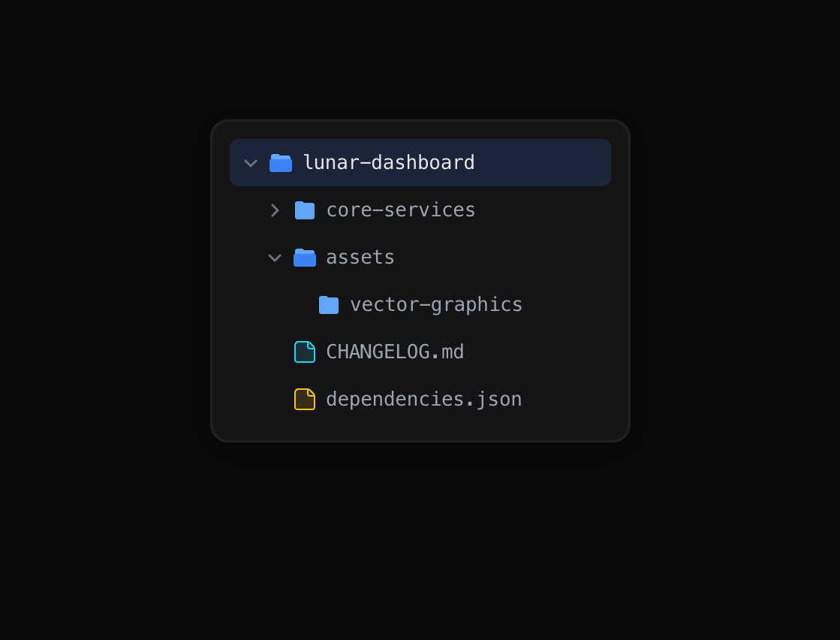Viewport: 840px width, 640px height.
Task: Open dependencies.json from the file tree
Action: click(x=424, y=399)
